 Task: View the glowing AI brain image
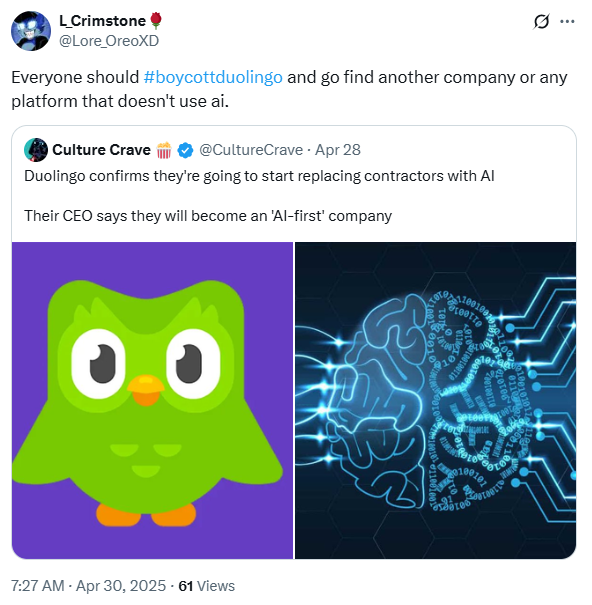[435, 400]
